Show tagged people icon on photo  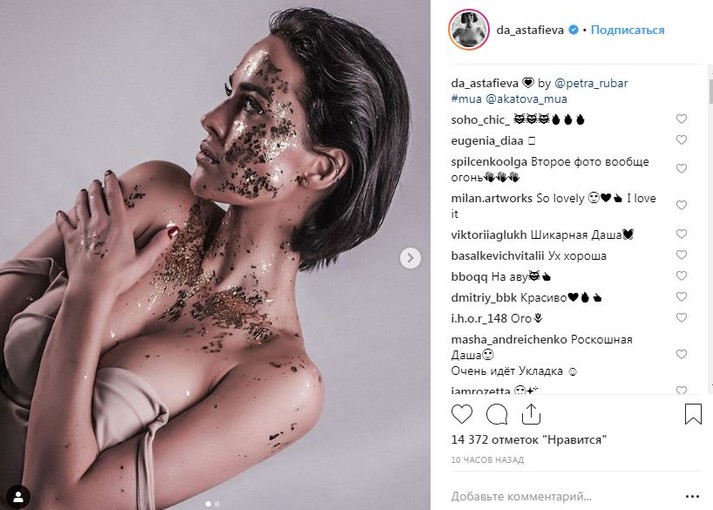coord(19,497)
